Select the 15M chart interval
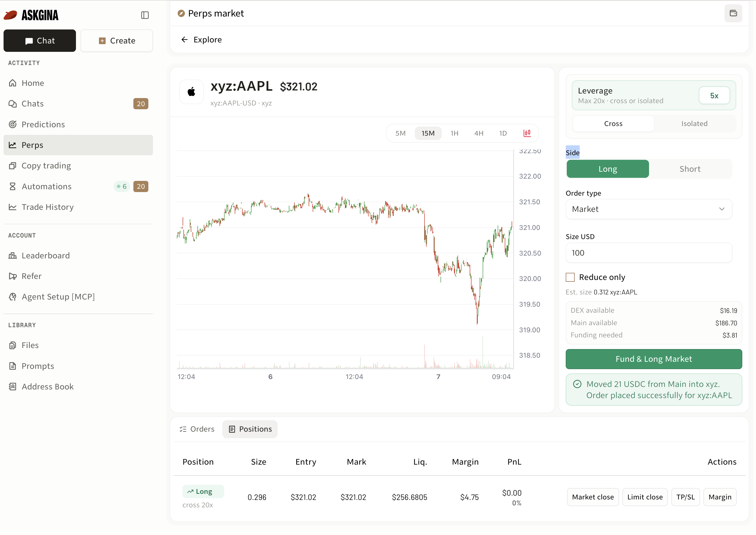 pyautogui.click(x=428, y=133)
